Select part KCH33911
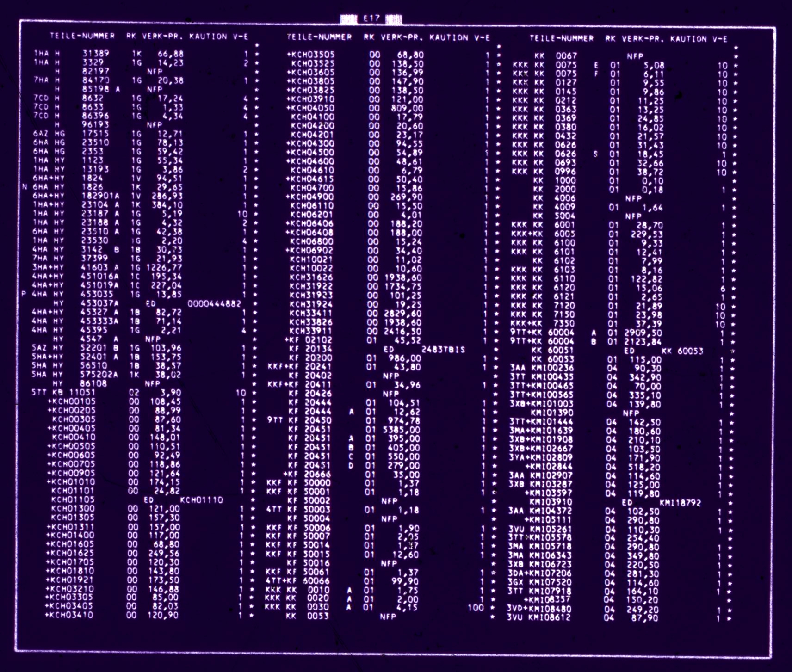Viewport: 792px width, 672px height. coord(311,331)
